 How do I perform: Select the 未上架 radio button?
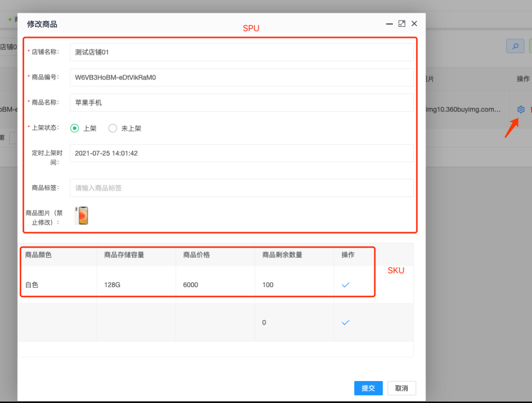[113, 128]
